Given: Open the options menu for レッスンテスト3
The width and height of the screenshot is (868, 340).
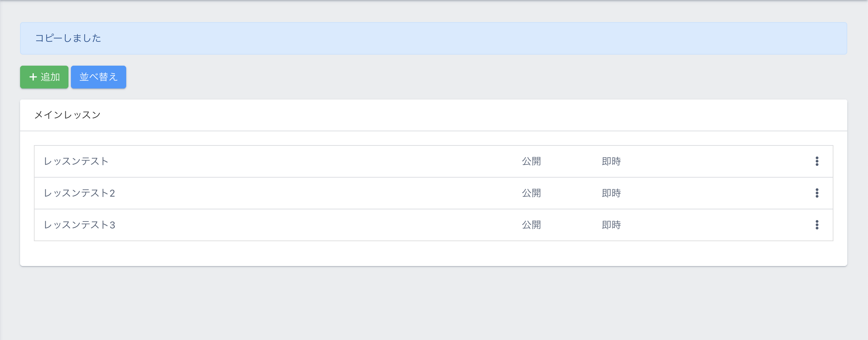Looking at the screenshot, I should (x=817, y=225).
